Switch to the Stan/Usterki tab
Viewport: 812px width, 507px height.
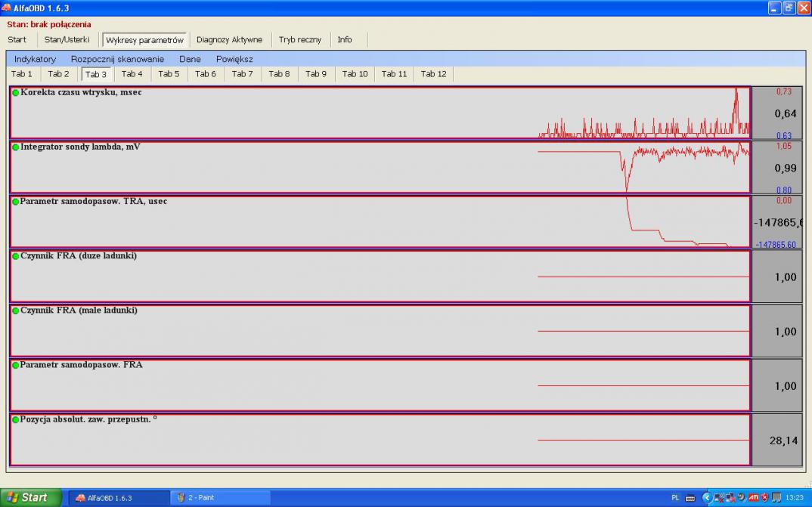pos(67,40)
